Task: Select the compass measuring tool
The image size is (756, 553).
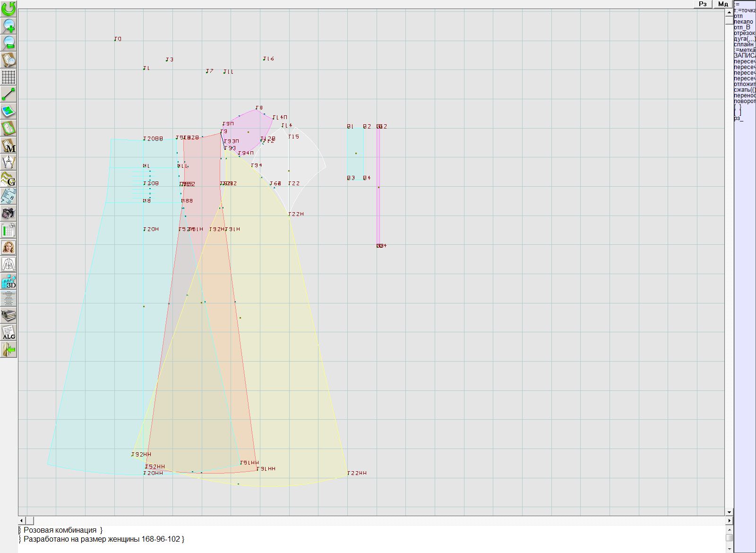Action: click(x=9, y=162)
